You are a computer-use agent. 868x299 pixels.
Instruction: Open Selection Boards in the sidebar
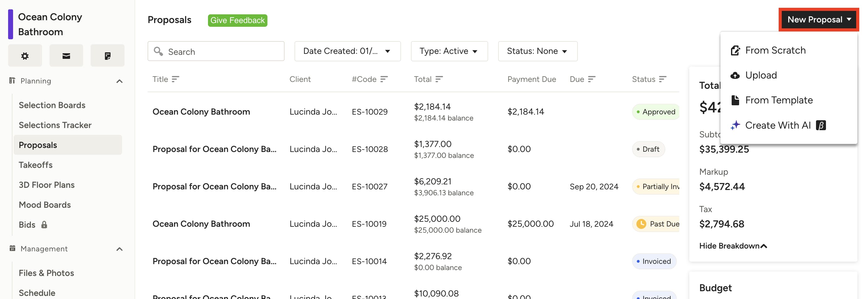(x=52, y=105)
